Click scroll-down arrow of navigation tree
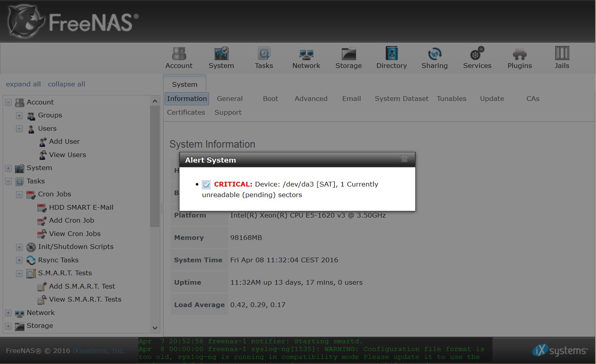Viewport: 596px width, 364px height. [x=155, y=328]
